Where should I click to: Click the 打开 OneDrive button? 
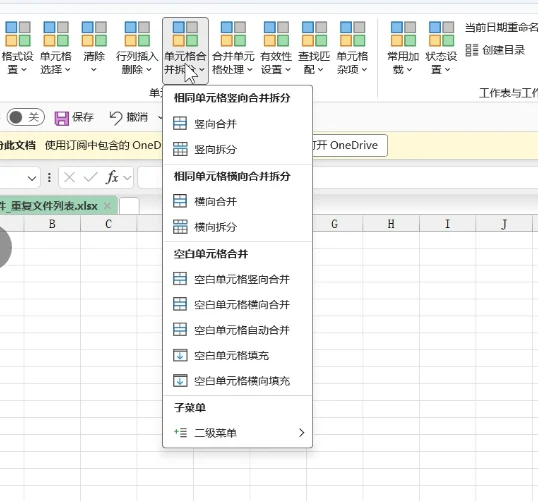pyautogui.click(x=350, y=145)
